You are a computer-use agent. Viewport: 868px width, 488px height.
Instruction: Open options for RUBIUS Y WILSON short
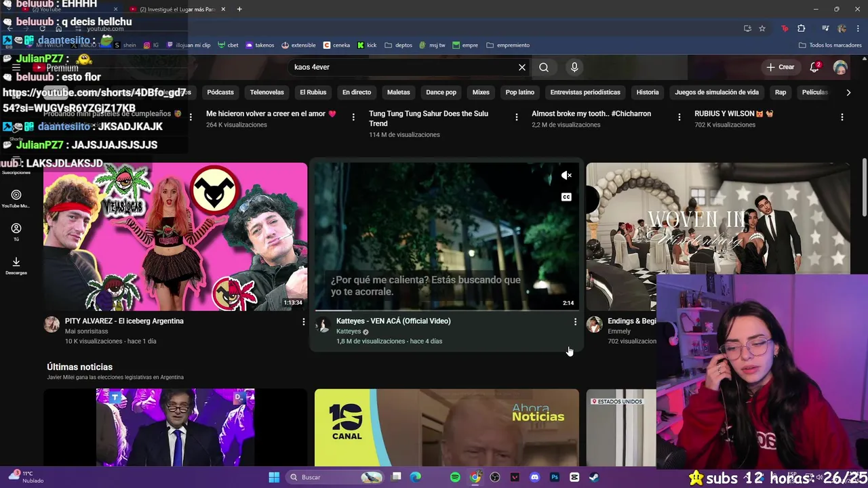point(842,117)
